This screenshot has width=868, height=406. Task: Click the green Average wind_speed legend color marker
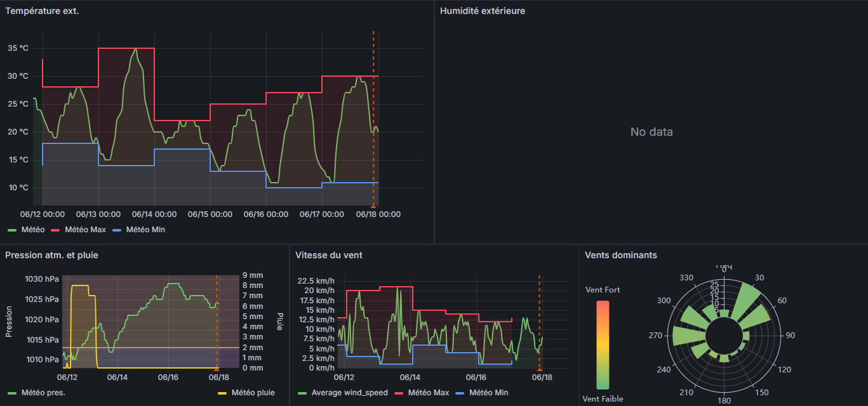click(302, 393)
